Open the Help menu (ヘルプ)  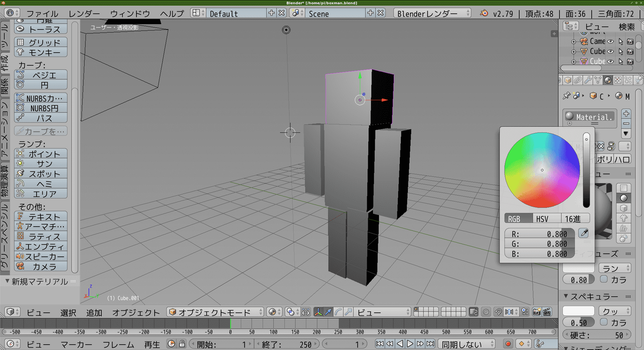tap(172, 13)
